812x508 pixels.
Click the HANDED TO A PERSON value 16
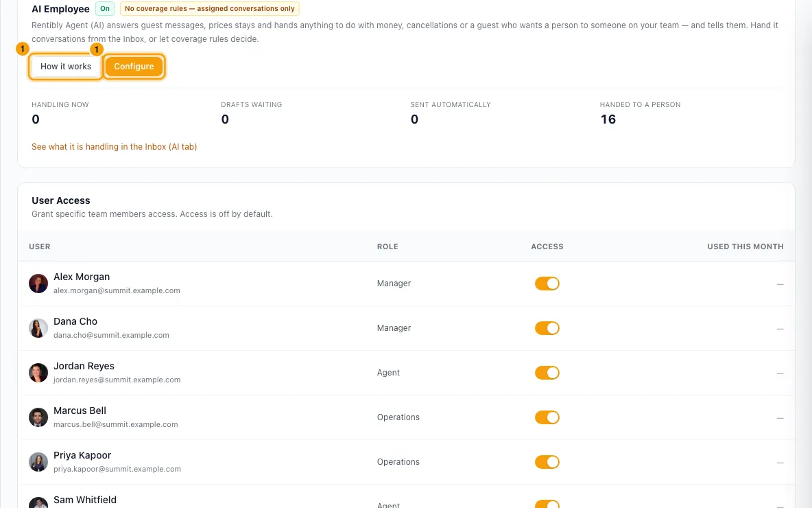[608, 119]
